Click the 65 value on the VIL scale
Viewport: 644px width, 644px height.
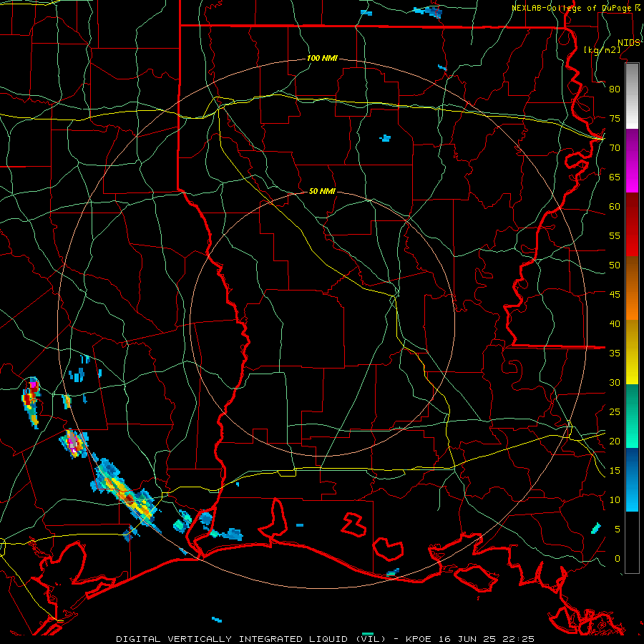[x=615, y=177]
